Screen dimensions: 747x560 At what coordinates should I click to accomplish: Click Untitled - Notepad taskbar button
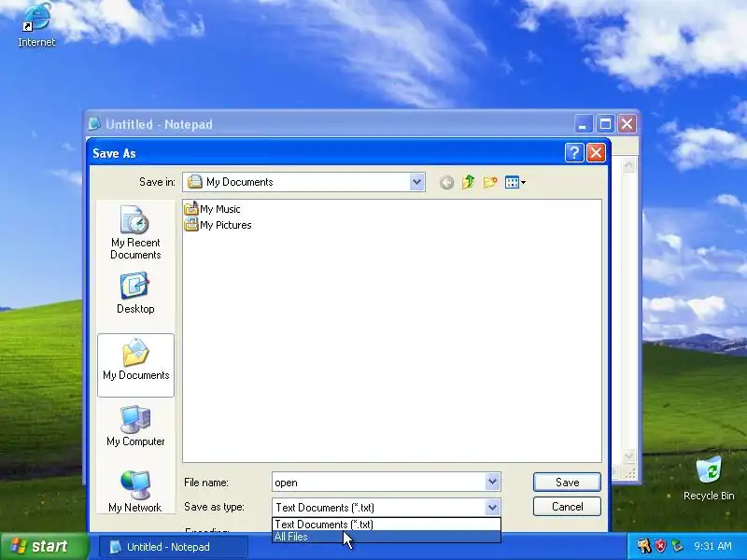coord(174,547)
